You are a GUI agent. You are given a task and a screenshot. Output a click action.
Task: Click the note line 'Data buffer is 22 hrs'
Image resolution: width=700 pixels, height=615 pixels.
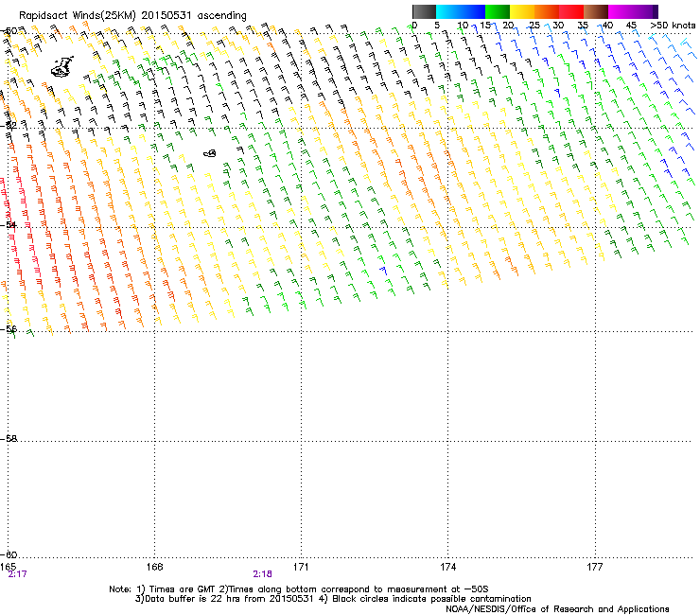coord(333,599)
